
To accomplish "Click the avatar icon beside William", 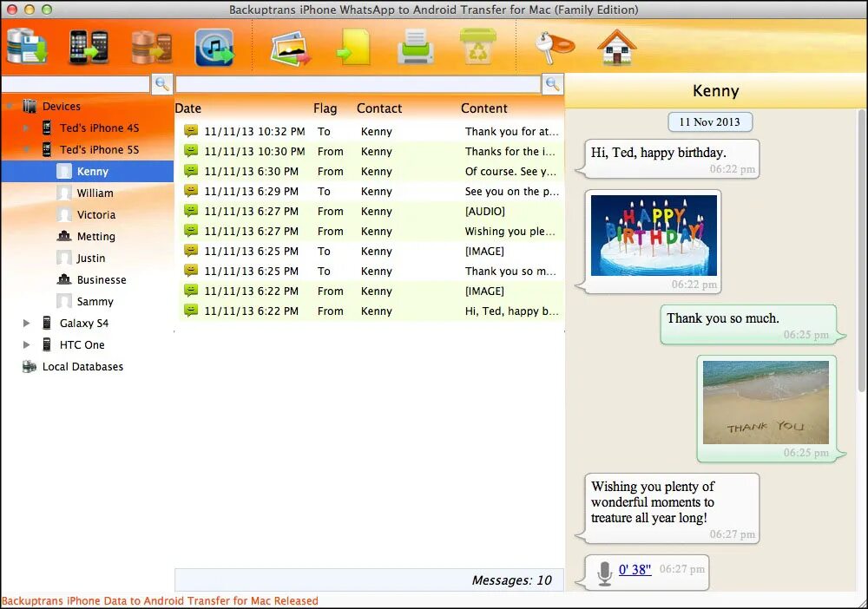I will pos(64,193).
